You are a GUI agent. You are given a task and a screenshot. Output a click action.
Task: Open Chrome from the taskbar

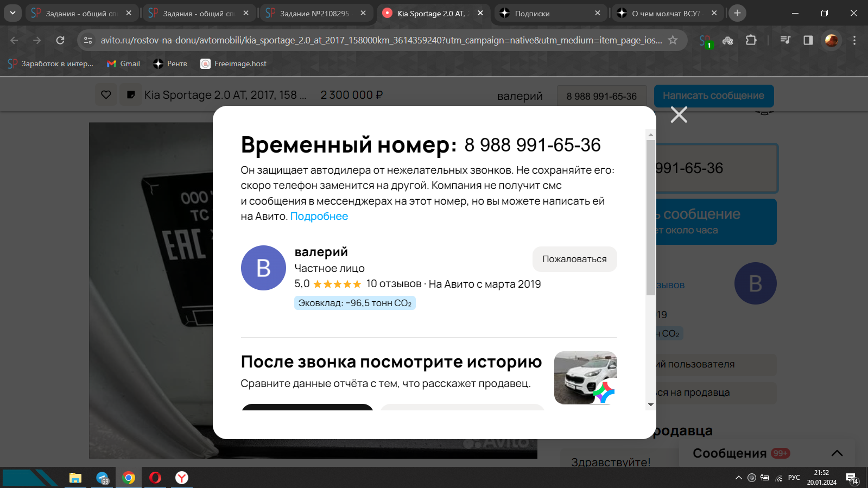[x=129, y=478]
